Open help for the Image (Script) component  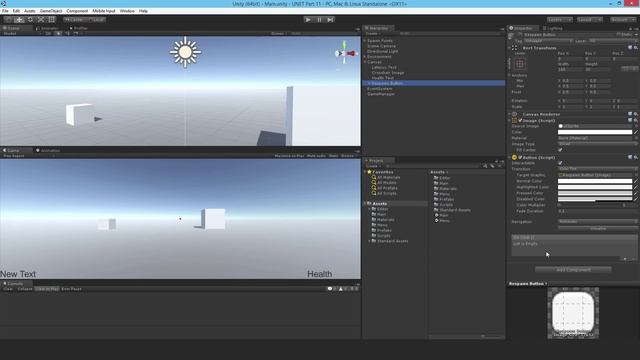click(630, 120)
